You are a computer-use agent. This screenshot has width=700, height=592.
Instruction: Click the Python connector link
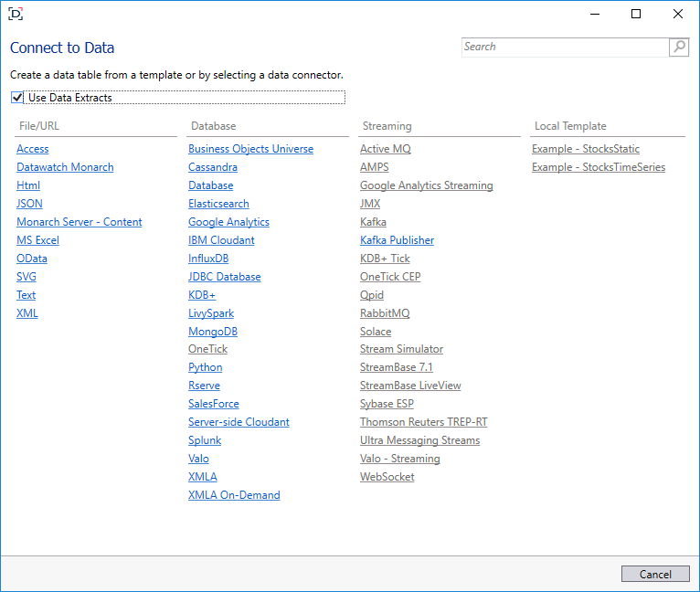coord(205,367)
